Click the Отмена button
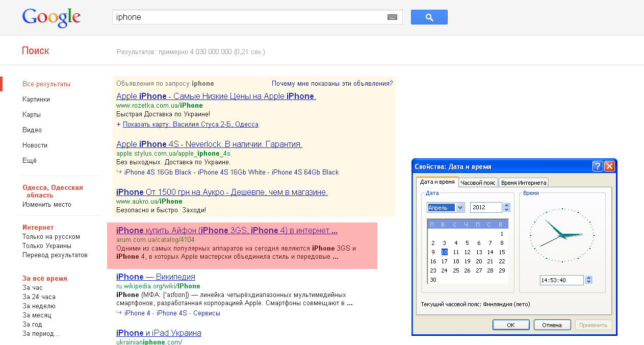The image size is (644, 345). click(x=552, y=325)
